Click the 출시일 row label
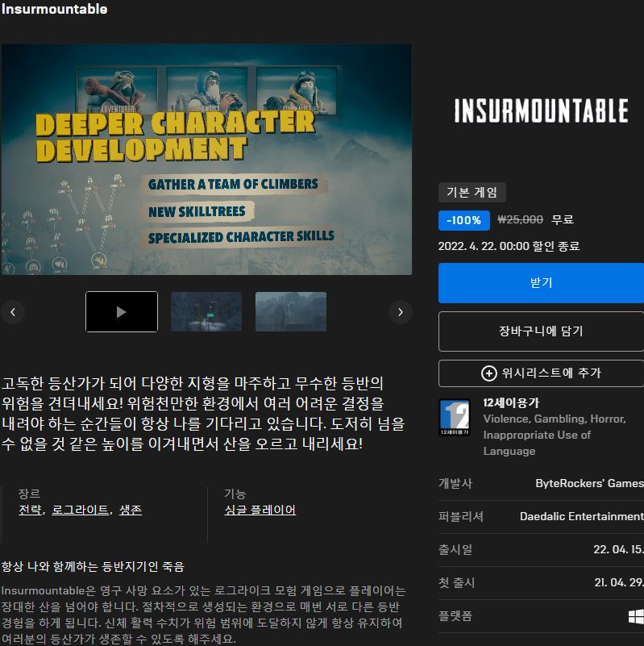The width and height of the screenshot is (644, 646). [x=455, y=549]
